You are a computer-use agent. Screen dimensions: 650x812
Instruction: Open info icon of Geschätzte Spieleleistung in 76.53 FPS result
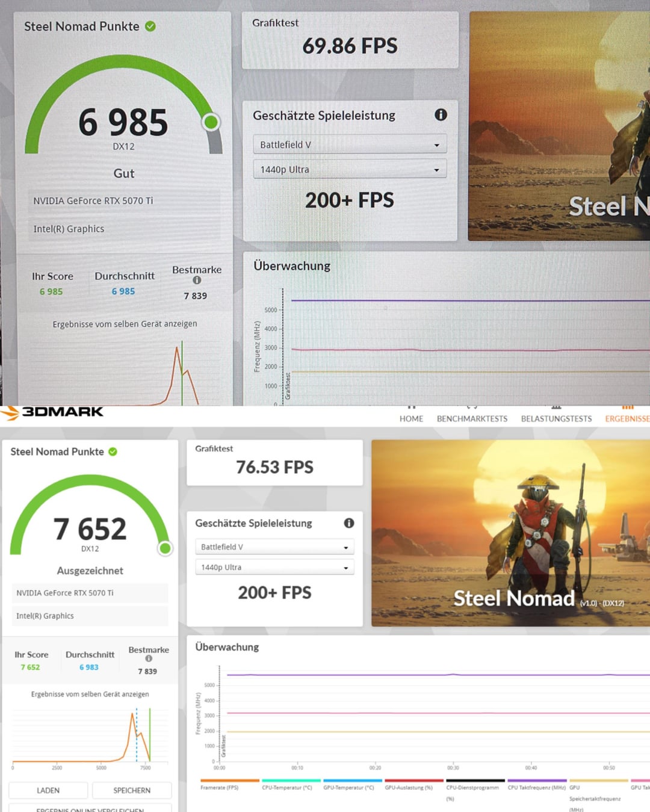[349, 523]
